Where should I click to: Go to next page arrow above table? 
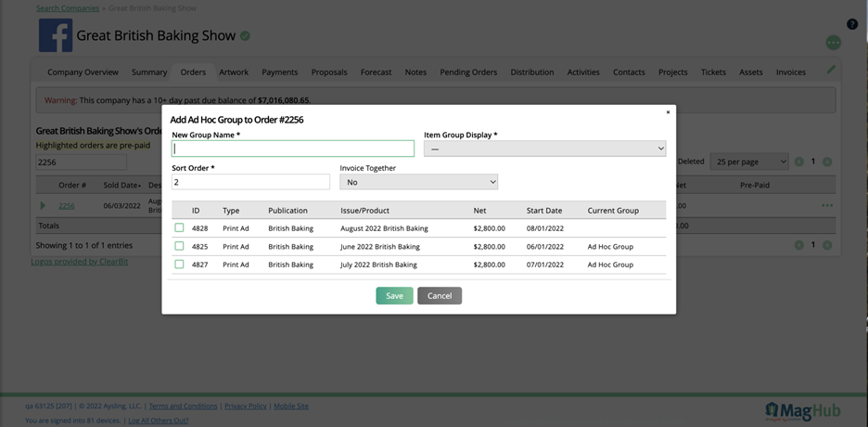(827, 162)
